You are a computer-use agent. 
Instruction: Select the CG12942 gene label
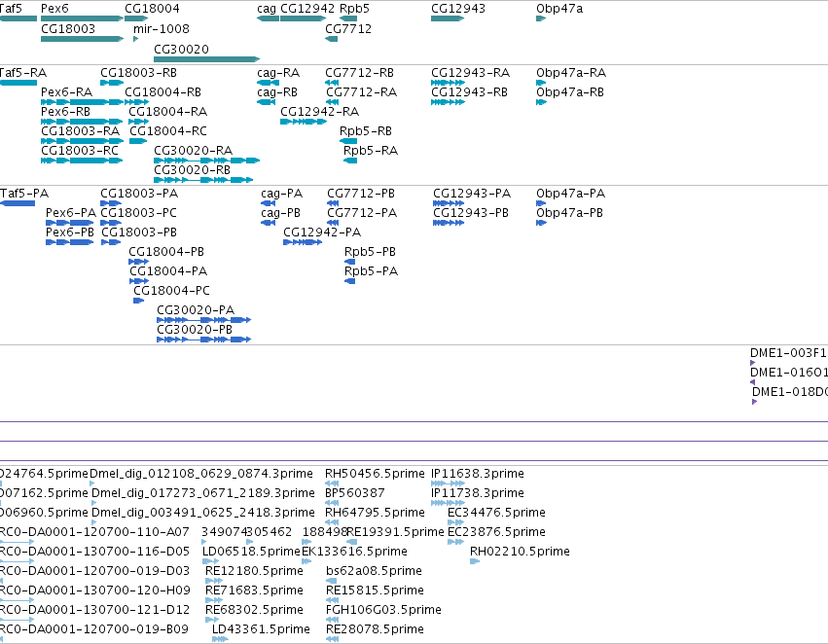(307, 9)
